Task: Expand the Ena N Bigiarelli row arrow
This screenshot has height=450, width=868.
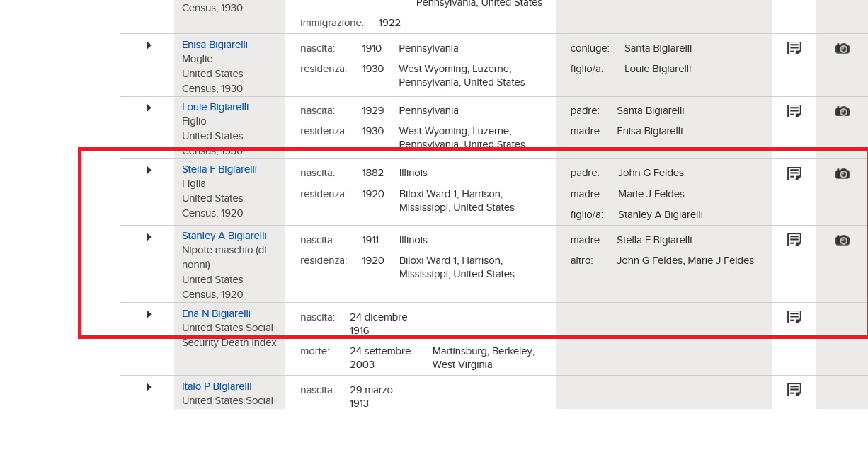Action: coord(149,314)
